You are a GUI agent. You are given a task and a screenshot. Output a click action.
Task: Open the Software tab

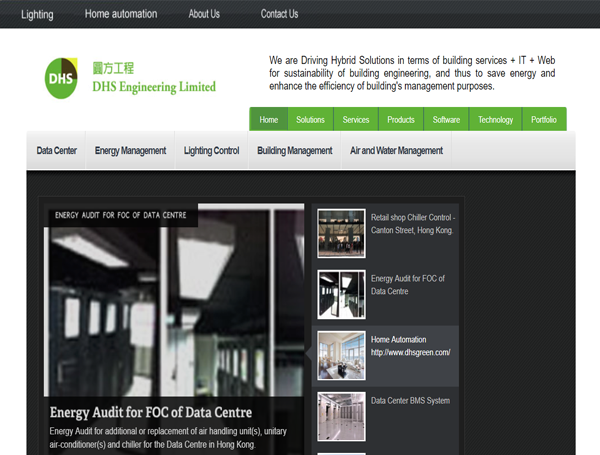pos(446,120)
